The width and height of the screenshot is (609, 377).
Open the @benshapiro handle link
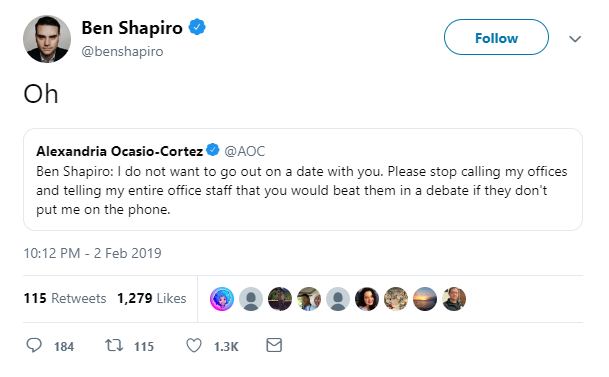122,51
